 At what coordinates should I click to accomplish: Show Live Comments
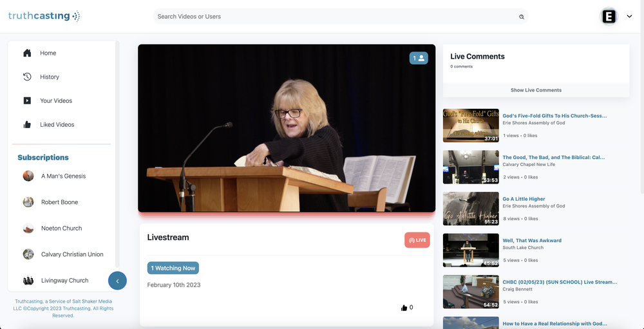[536, 90]
